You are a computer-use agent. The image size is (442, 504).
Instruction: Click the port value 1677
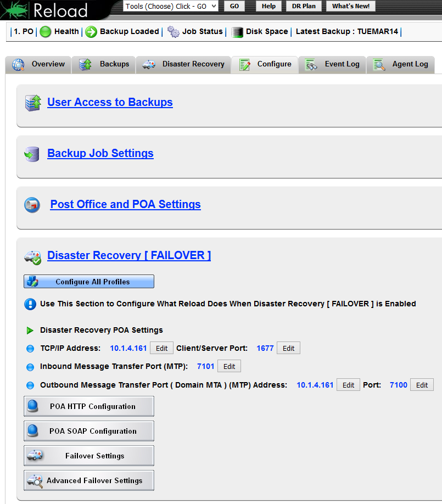pyautogui.click(x=265, y=349)
